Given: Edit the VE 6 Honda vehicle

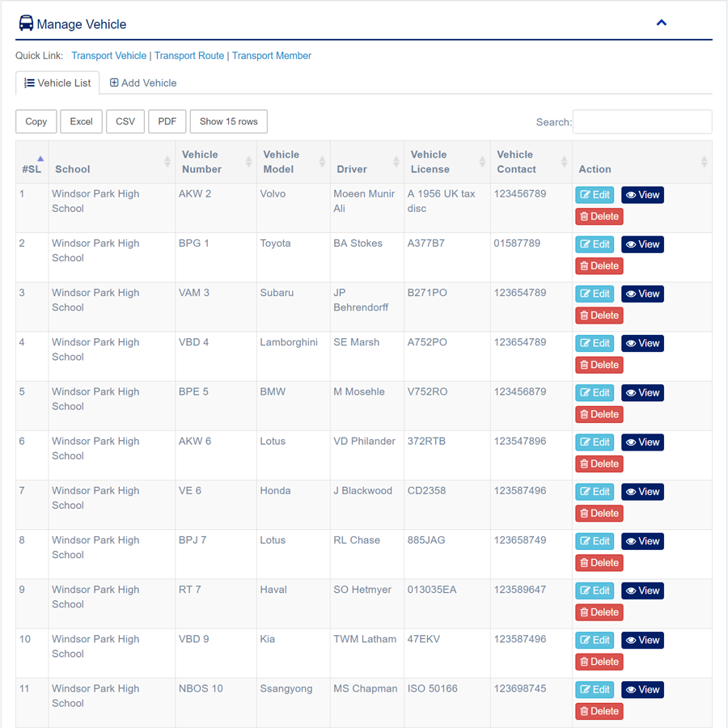Looking at the screenshot, I should [595, 492].
